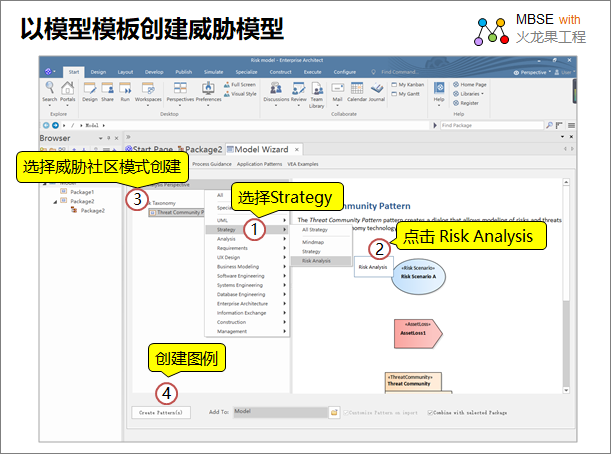Close the Model Wizard tab
Screen dimensions: 612x455
point(297,149)
